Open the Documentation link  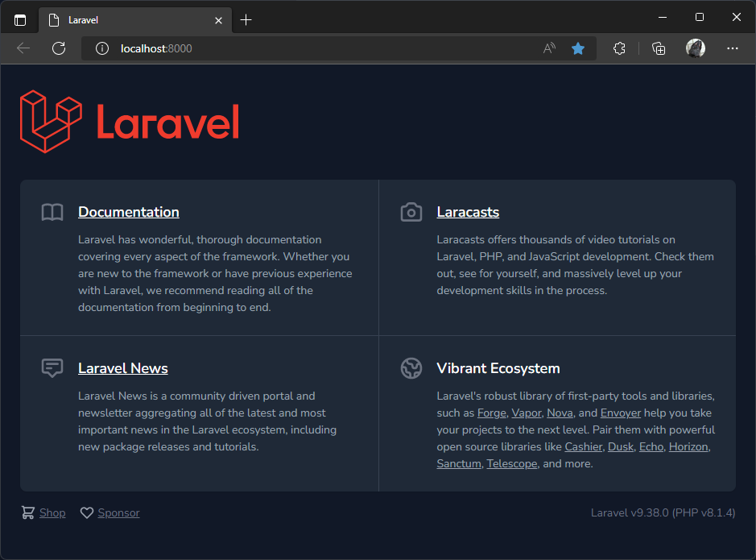129,212
